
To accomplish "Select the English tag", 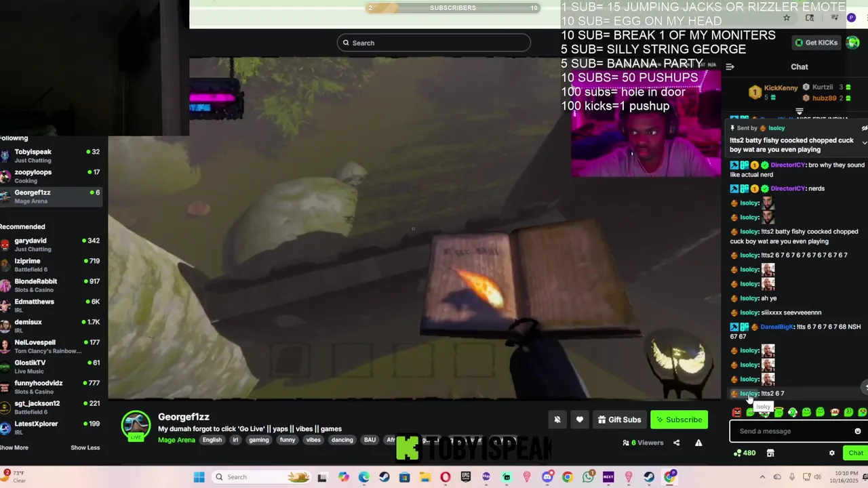I will pos(212,440).
